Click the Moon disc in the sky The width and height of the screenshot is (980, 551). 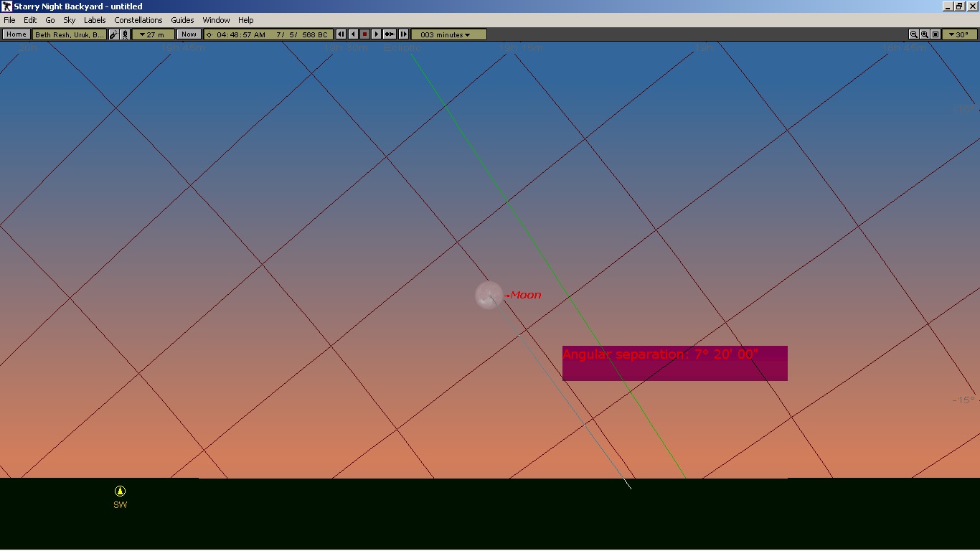[489, 295]
